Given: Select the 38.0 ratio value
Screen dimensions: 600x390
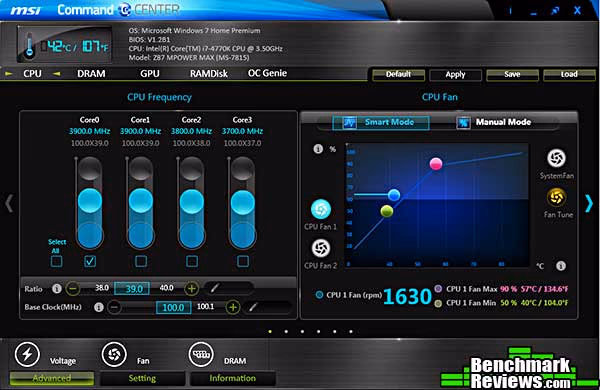Looking at the screenshot, I should tap(102, 287).
